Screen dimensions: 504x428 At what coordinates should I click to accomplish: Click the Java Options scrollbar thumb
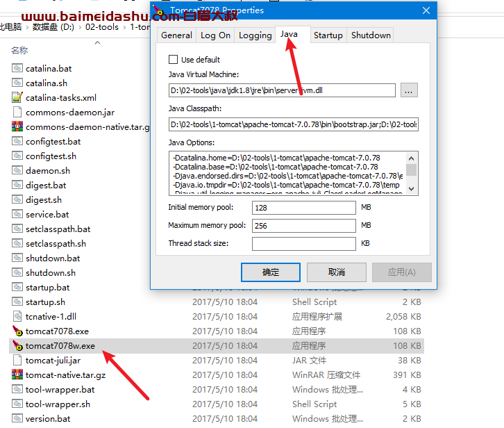point(411,170)
